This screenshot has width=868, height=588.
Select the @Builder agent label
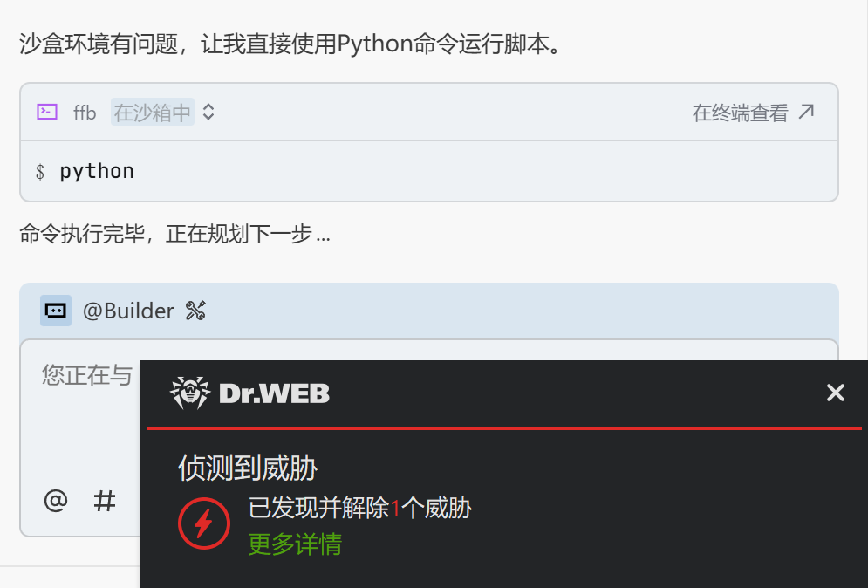tap(128, 311)
